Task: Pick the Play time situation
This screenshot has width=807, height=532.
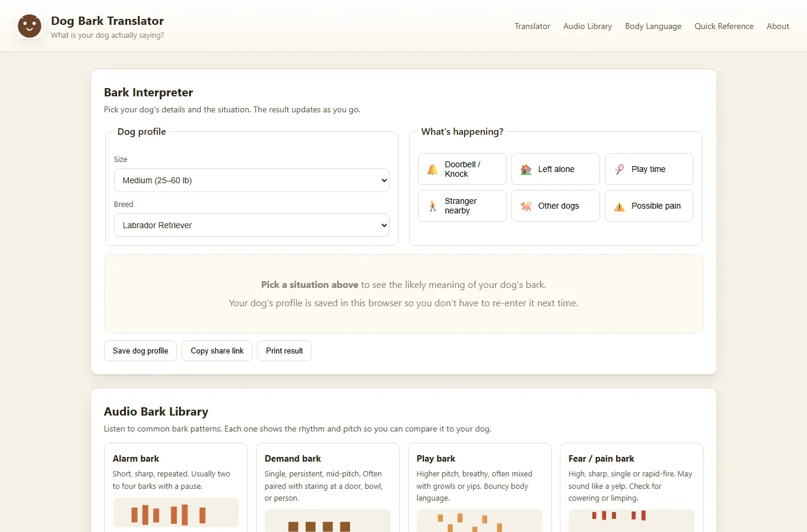Action: click(649, 169)
